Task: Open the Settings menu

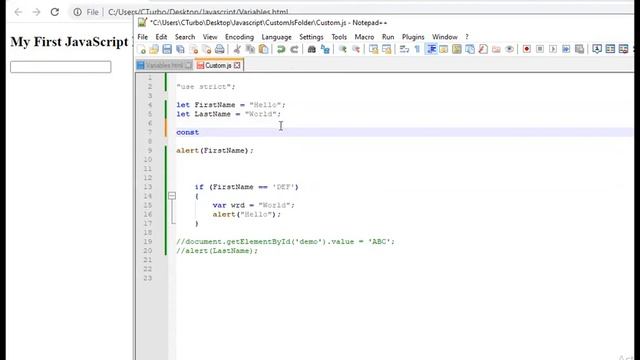Action: tap(311, 37)
